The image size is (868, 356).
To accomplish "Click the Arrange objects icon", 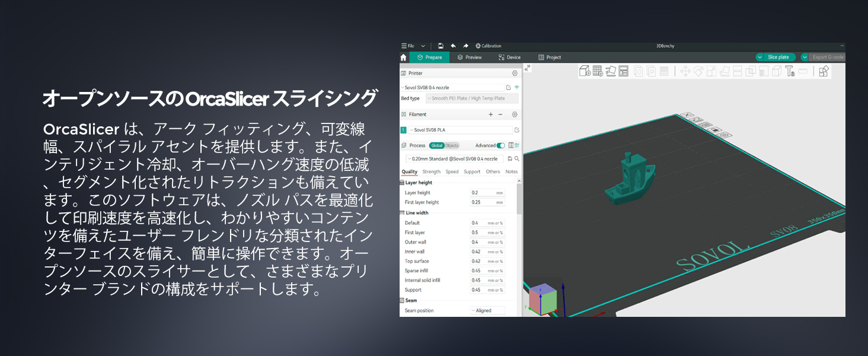I will [623, 72].
